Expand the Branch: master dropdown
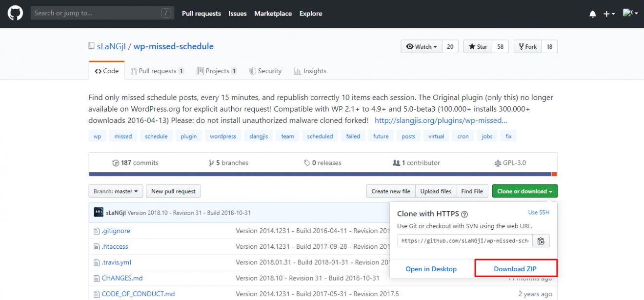This screenshot has height=300, width=644. tap(116, 191)
